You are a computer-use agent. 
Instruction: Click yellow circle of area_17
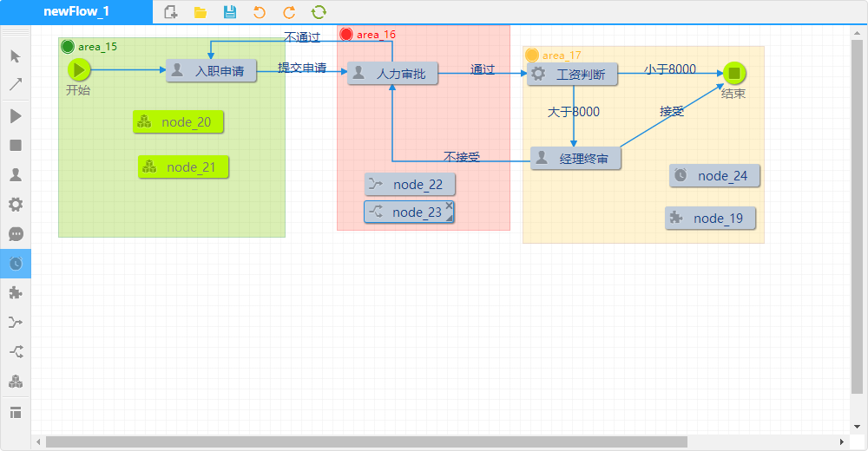[531, 55]
